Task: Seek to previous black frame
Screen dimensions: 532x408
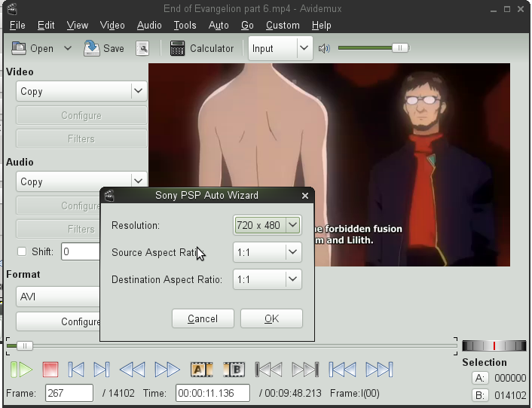Action: pos(269,370)
